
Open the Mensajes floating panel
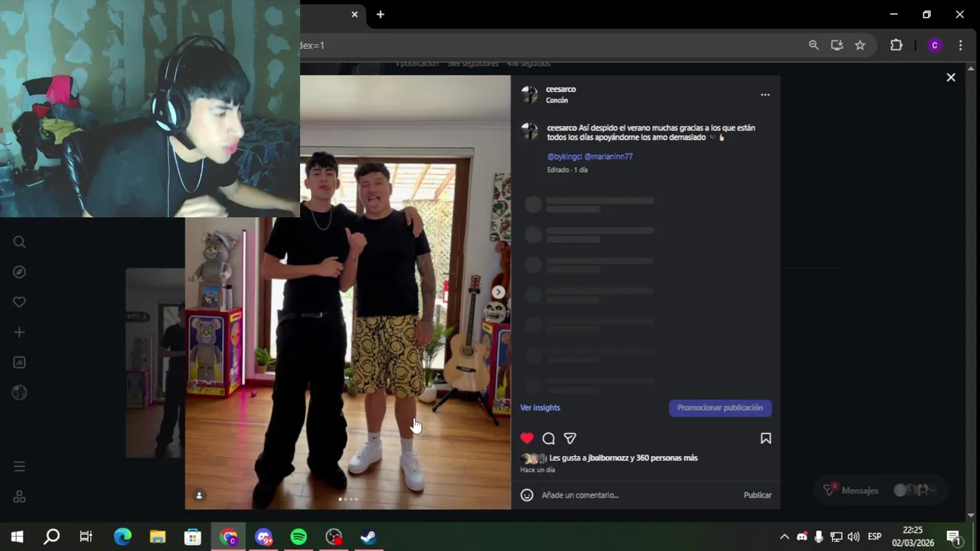pyautogui.click(x=880, y=491)
